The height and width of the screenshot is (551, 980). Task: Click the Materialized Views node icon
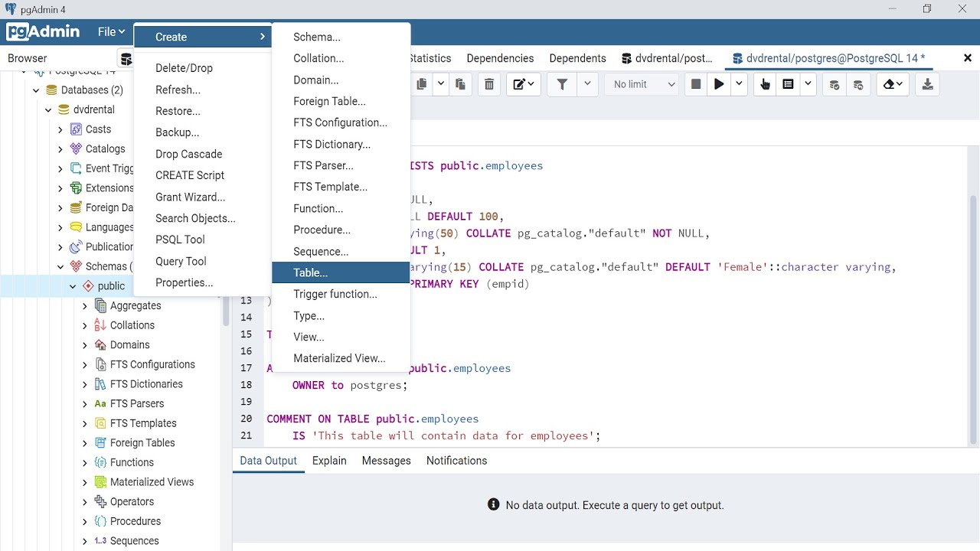coord(100,481)
